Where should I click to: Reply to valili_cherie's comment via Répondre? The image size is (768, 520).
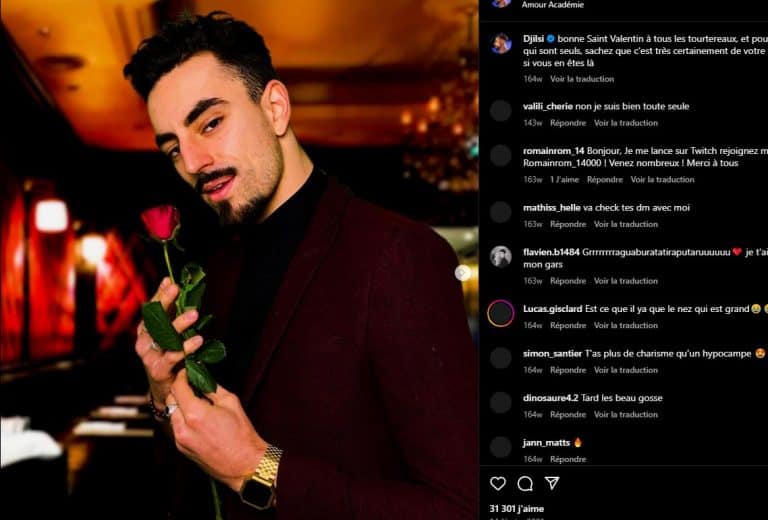[x=568, y=123]
